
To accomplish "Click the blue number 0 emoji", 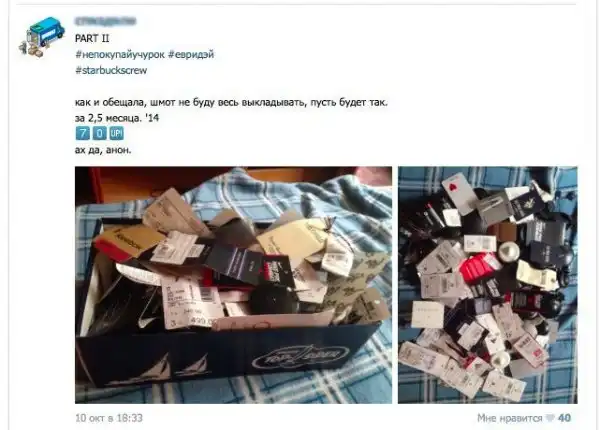I will point(99,133).
